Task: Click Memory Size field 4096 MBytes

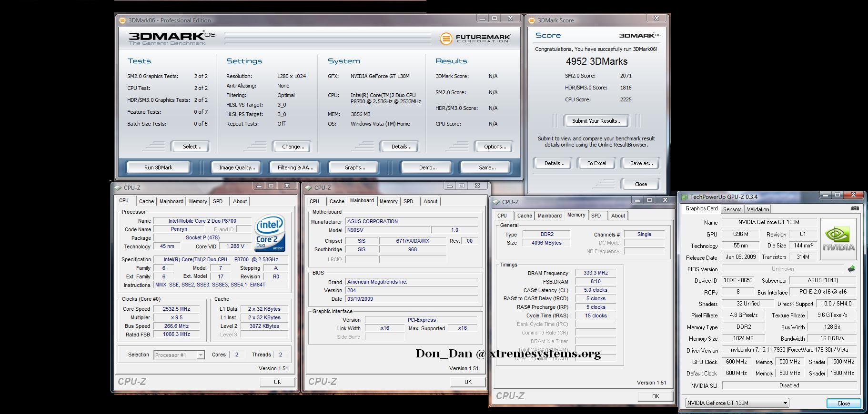Action: [546, 243]
